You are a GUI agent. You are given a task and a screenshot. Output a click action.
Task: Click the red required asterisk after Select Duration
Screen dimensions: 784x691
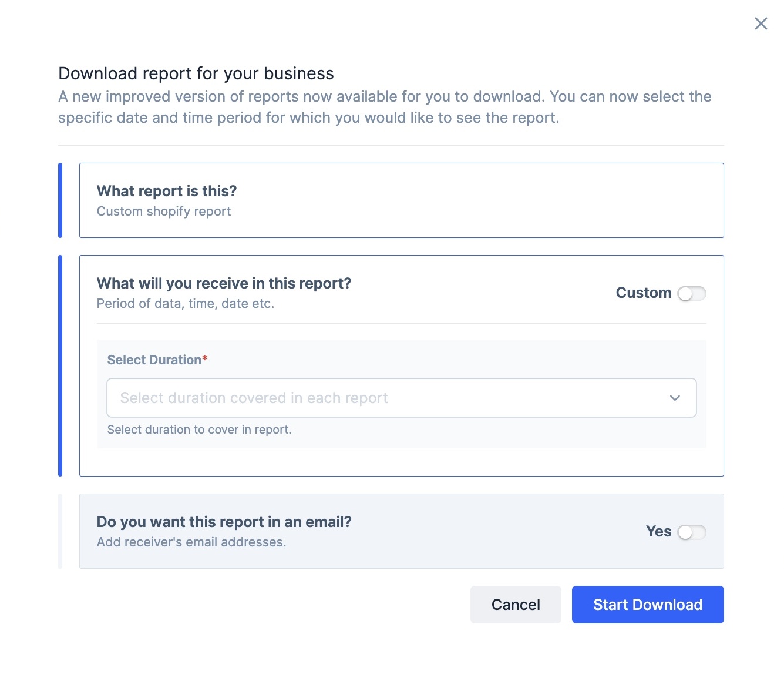click(205, 358)
